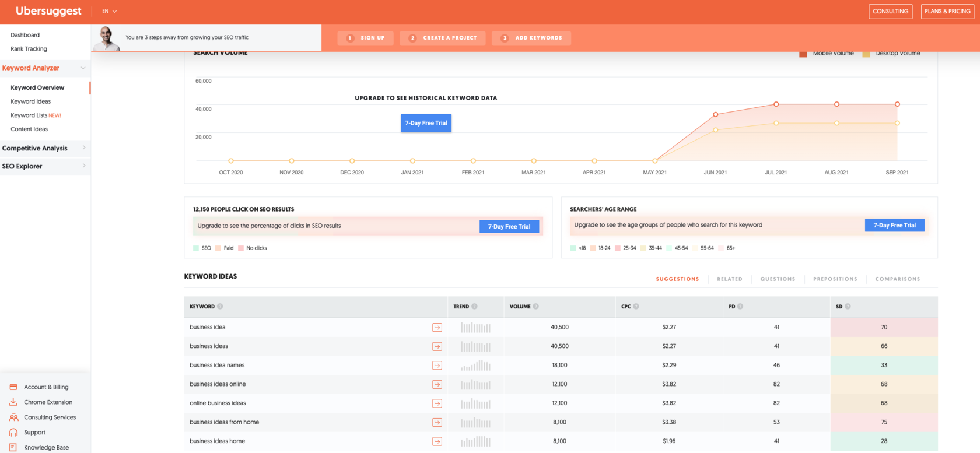Switch to the COMPARISONS tab
The image size is (980, 453).
[x=898, y=279]
